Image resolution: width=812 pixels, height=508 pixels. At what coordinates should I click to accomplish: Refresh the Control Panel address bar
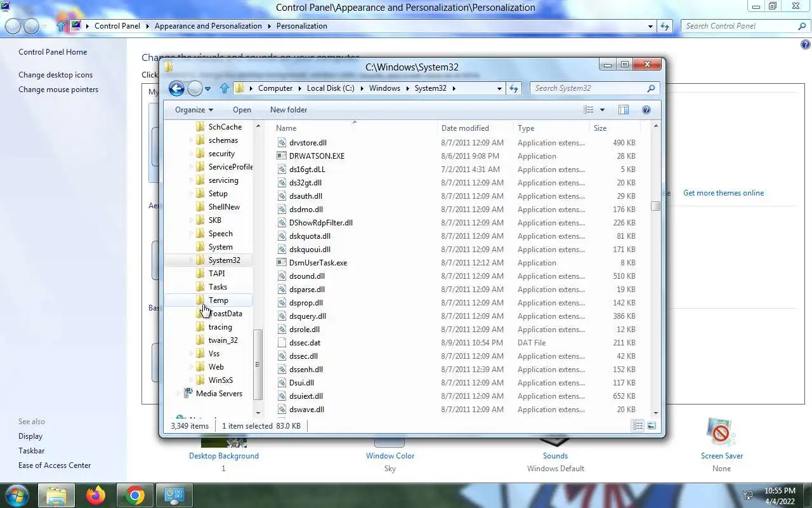pyautogui.click(x=665, y=26)
